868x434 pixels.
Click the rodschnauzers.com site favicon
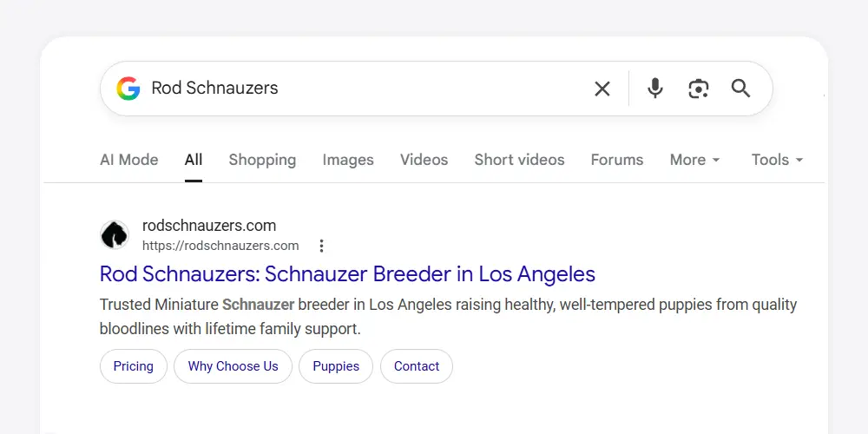coord(115,235)
